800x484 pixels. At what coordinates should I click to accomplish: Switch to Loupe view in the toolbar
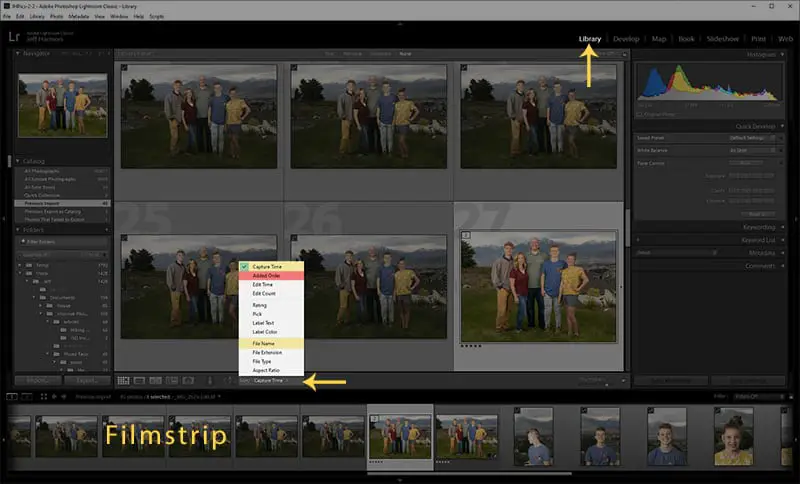(139, 380)
